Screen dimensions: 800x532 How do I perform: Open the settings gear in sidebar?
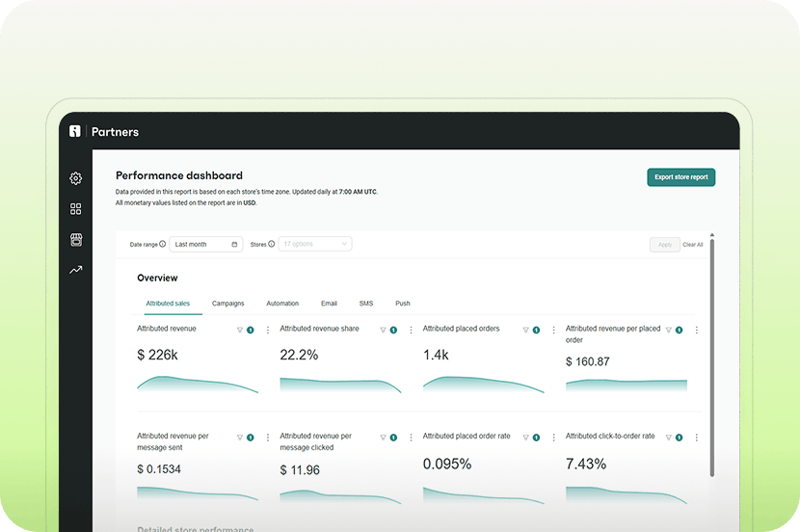(x=76, y=178)
